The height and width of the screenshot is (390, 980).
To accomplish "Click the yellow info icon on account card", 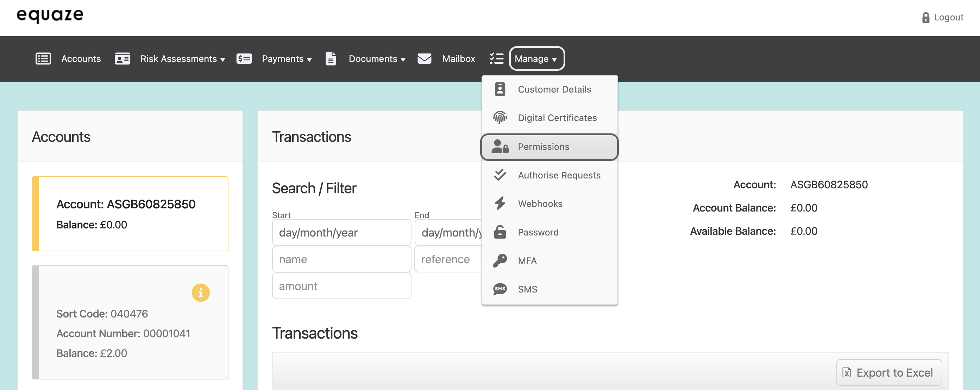I will click(201, 292).
